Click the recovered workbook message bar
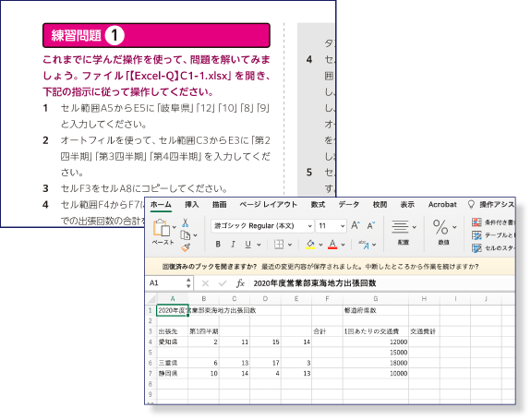The height and width of the screenshot is (420, 531). click(x=331, y=267)
